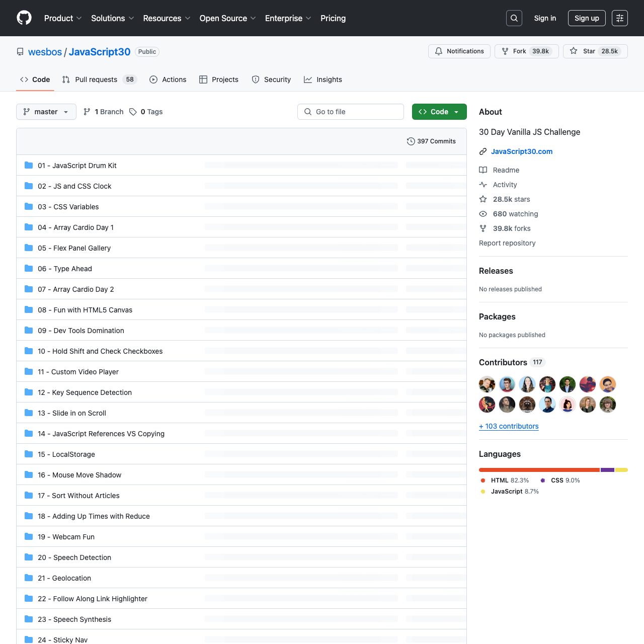Screen dimensions: 644x644
Task: Click the Sign in link
Action: tap(545, 18)
